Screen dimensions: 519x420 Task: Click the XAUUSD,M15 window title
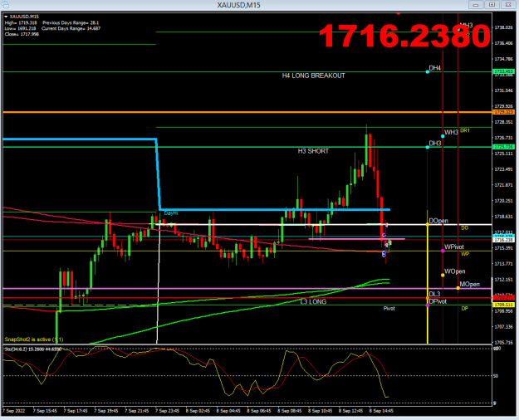point(238,5)
